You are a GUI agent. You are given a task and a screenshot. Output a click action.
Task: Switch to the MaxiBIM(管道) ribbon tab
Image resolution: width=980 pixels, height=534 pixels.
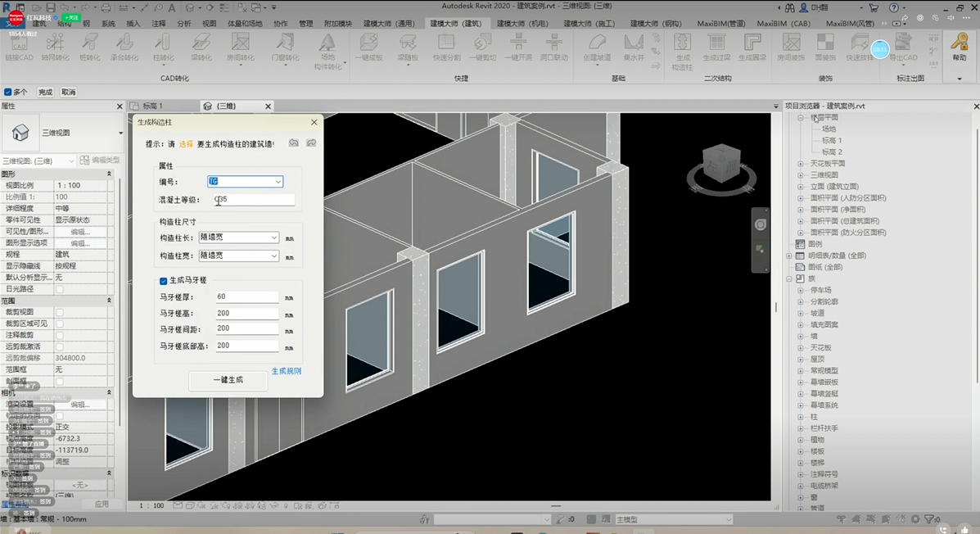723,24
